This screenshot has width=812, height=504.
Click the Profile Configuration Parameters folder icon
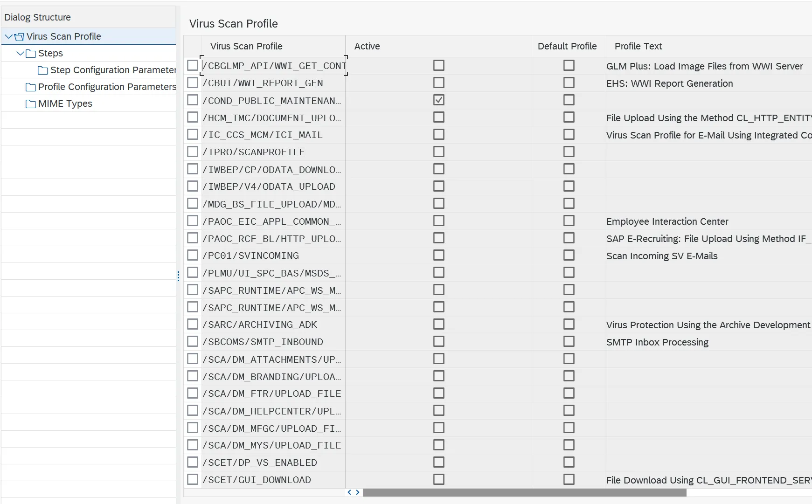tap(31, 87)
